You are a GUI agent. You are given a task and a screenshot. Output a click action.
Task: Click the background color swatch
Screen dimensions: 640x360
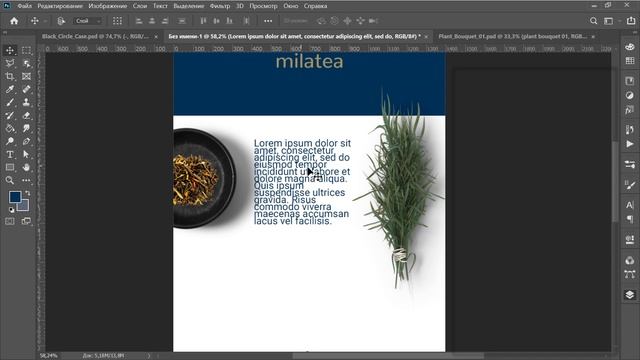(24, 206)
